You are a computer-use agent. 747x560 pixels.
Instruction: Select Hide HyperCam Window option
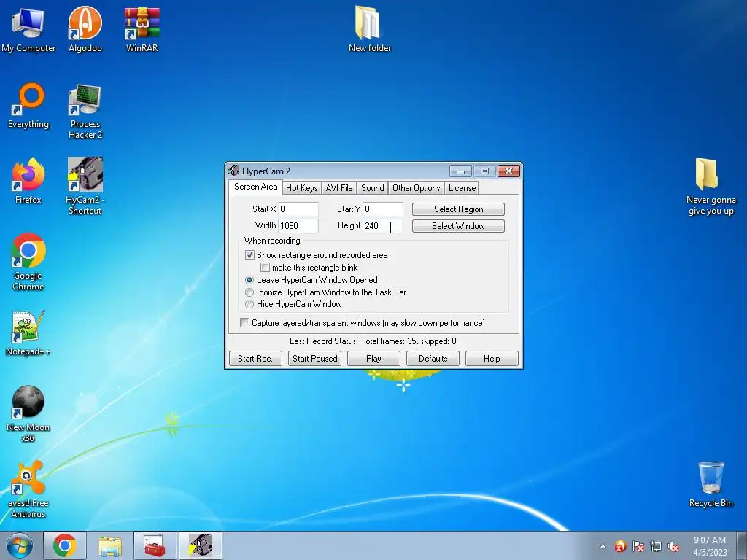(x=249, y=304)
